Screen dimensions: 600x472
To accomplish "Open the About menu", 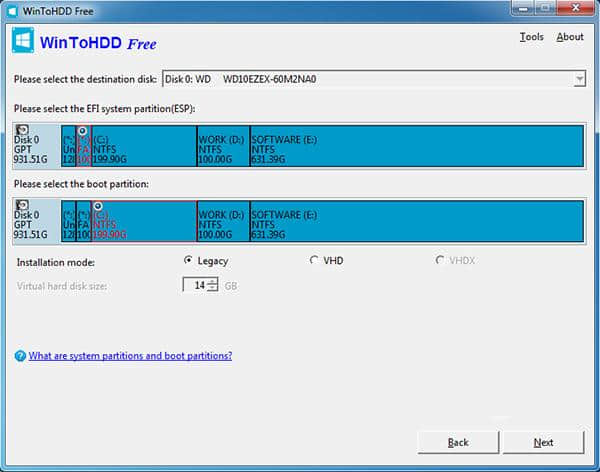I will 570,37.
